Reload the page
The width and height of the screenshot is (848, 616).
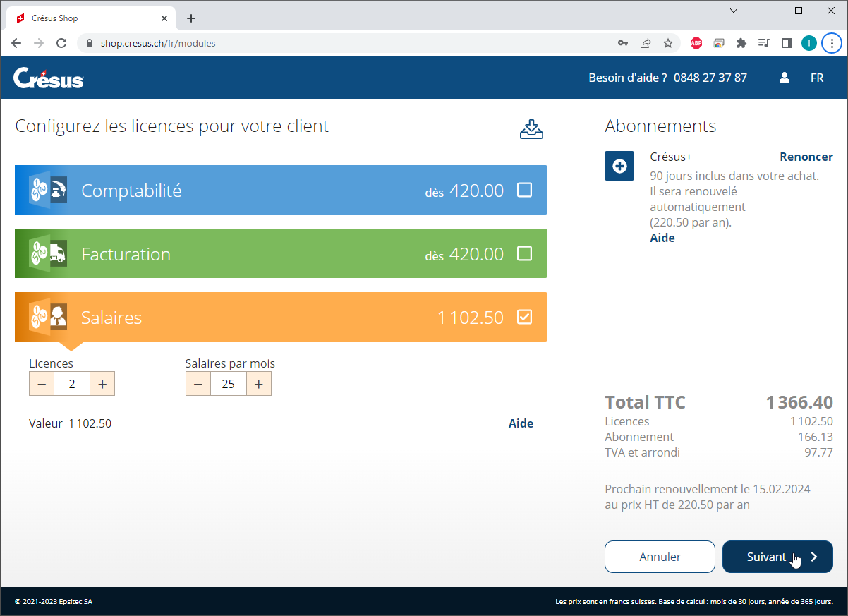coord(61,43)
